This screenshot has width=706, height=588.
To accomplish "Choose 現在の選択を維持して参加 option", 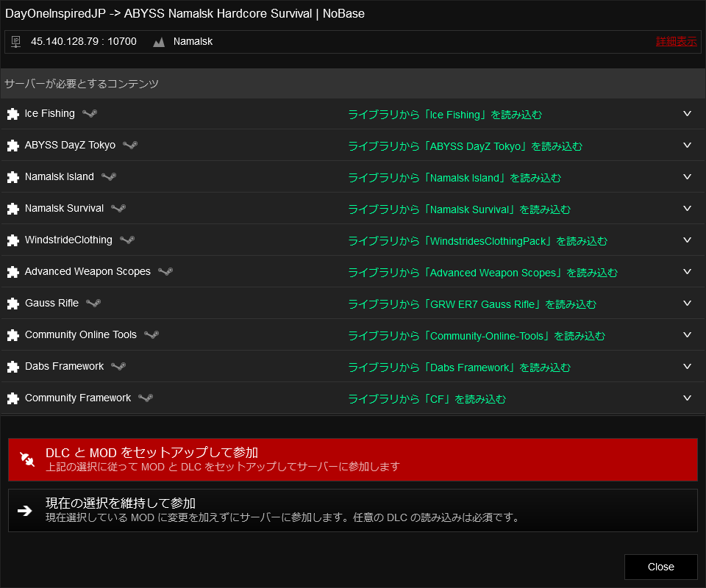I will [x=352, y=510].
